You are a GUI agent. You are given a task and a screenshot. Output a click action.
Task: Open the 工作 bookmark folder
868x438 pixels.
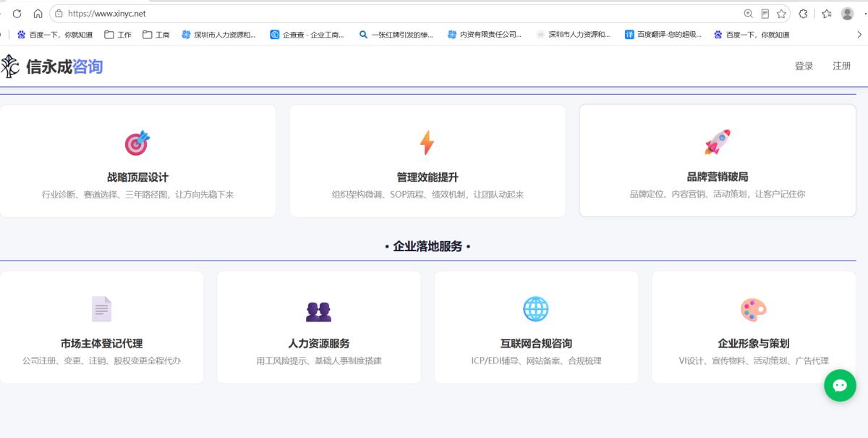[118, 34]
